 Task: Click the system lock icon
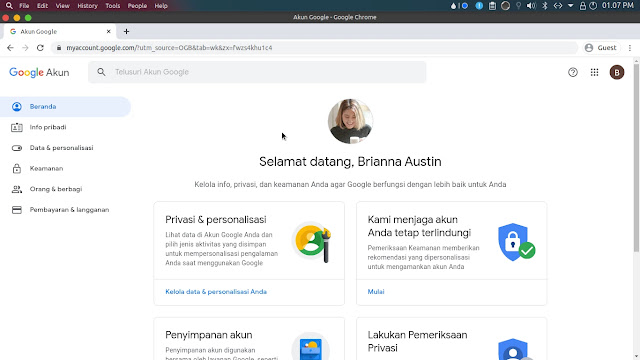(x=582, y=6)
